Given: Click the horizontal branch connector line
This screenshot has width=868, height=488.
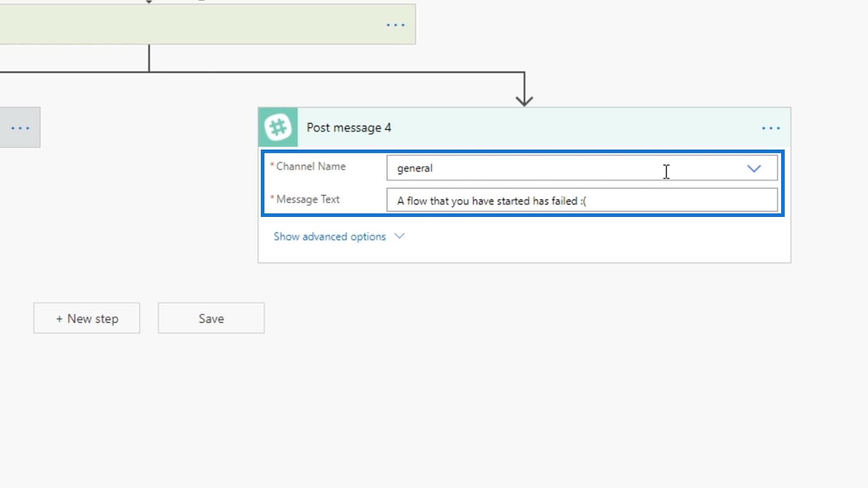Looking at the screenshot, I should (x=336, y=72).
